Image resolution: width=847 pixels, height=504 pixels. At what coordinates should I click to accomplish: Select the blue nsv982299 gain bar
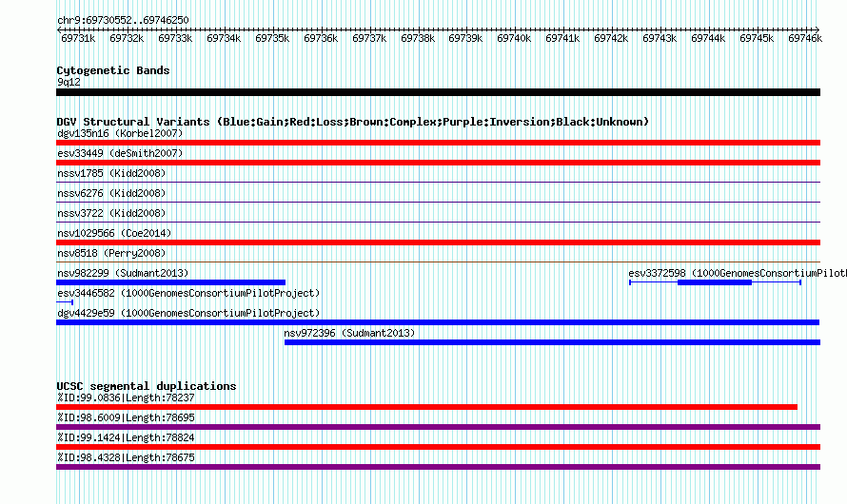(x=170, y=282)
